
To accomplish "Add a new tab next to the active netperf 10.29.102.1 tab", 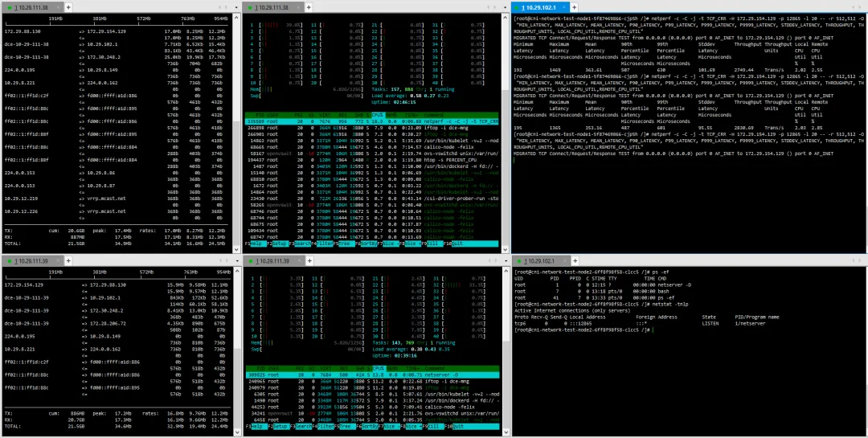I will (x=575, y=7).
